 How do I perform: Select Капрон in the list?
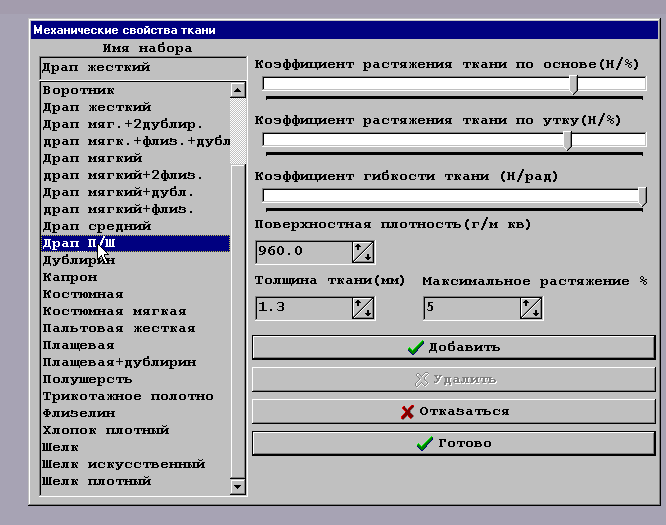[x=135, y=277]
